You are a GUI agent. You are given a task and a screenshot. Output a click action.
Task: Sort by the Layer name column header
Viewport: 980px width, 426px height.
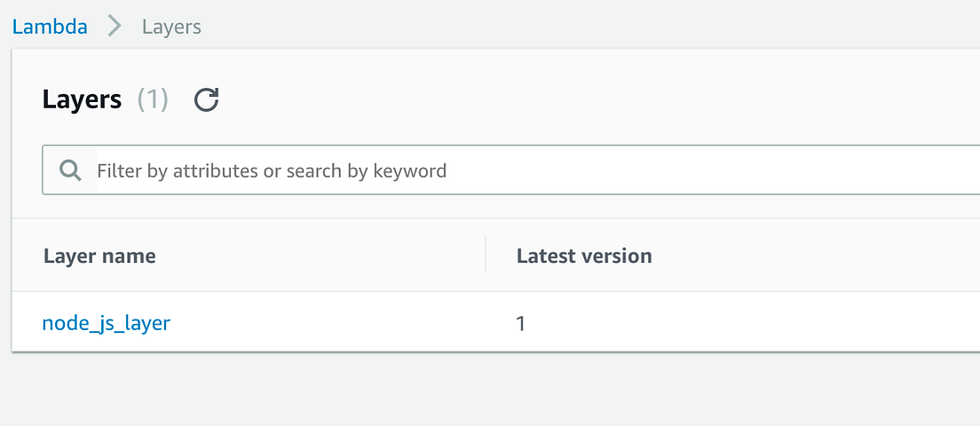pos(99,256)
